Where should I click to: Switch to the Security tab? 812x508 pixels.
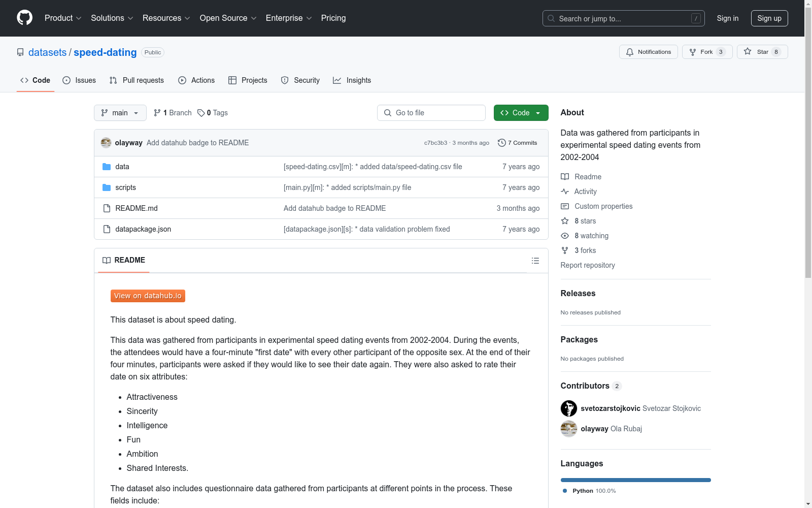pos(300,80)
